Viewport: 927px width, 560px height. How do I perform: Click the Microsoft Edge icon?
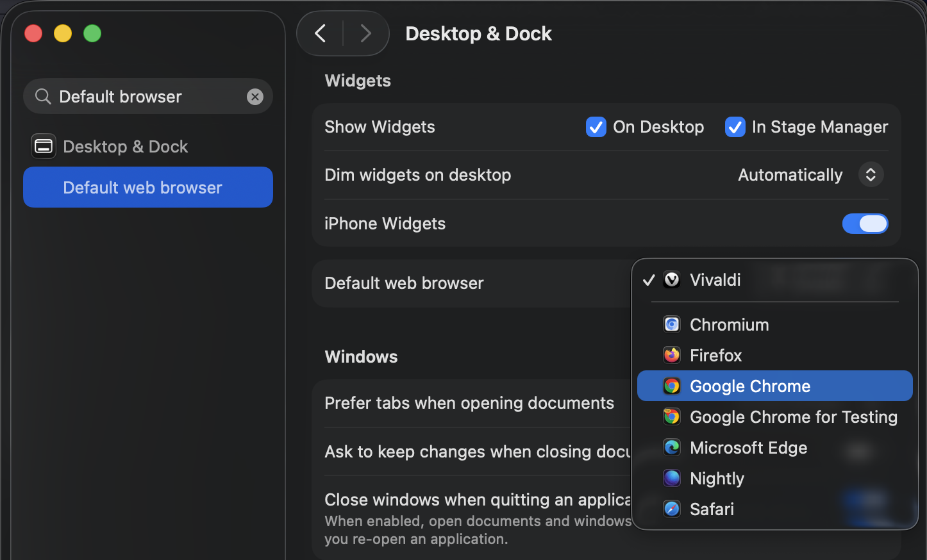coord(671,447)
